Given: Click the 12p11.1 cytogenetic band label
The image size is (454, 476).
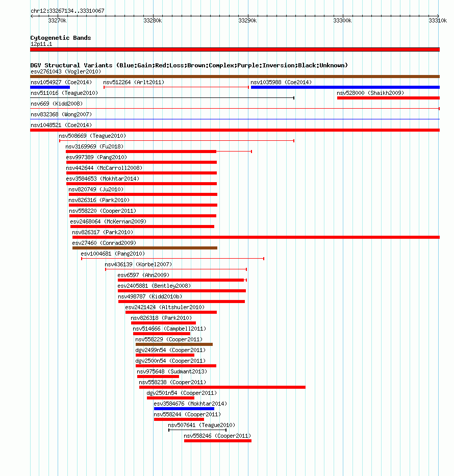Looking at the screenshot, I should pos(42,44).
